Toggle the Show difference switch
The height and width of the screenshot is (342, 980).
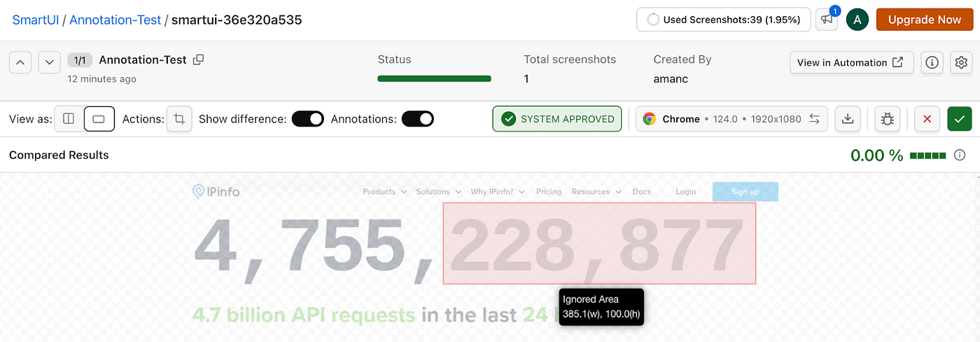coord(308,119)
